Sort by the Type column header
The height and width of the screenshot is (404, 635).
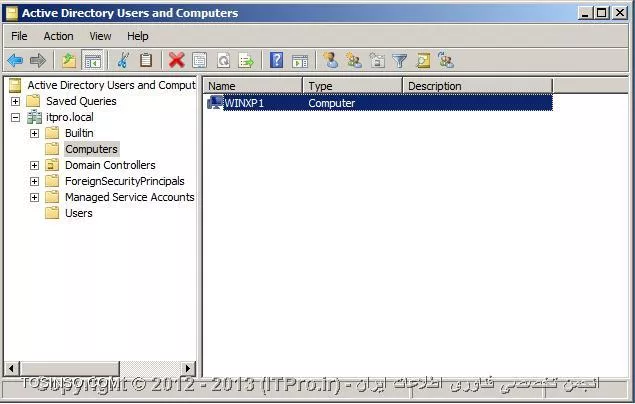[352, 86]
